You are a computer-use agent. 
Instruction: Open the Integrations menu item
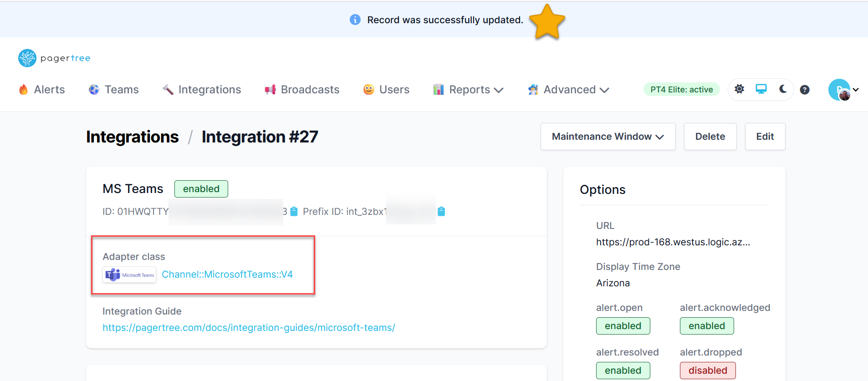tap(202, 90)
